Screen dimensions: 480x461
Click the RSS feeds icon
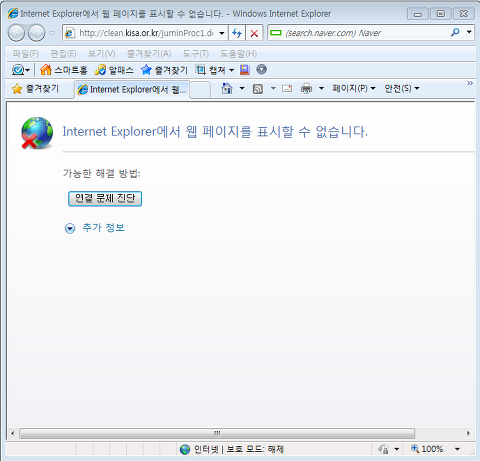tap(258, 89)
